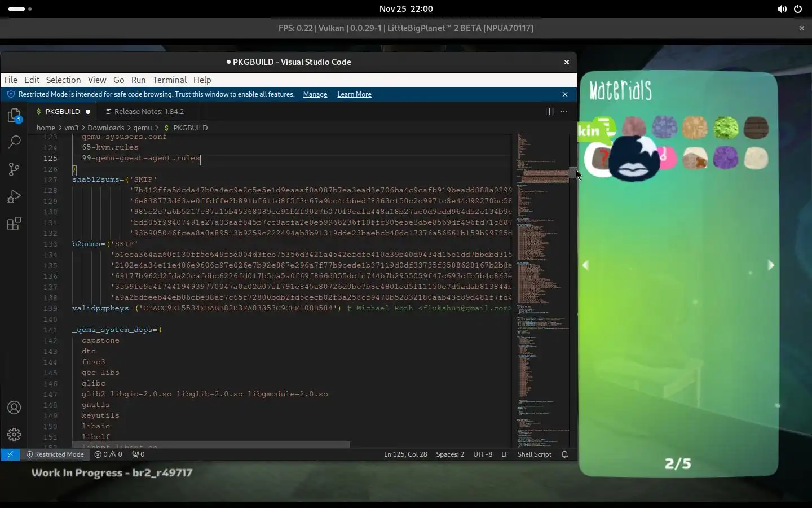Dismiss the Restricted Mode banner
Screen dimensions: 812x508
click(x=565, y=94)
